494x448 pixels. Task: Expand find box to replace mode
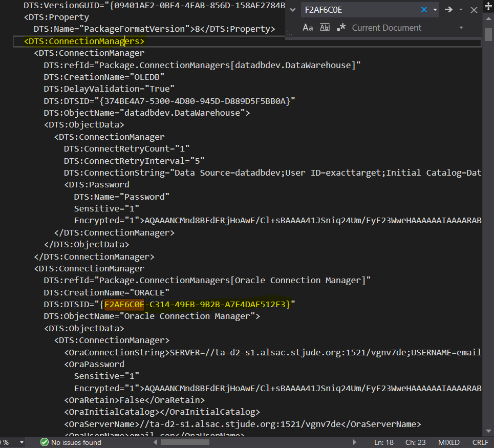click(293, 10)
